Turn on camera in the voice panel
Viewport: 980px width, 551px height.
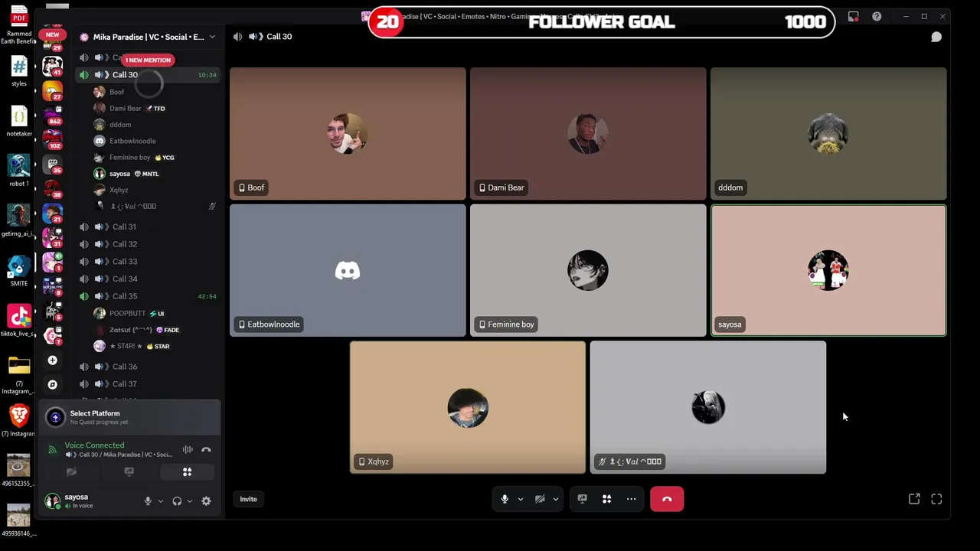point(71,472)
